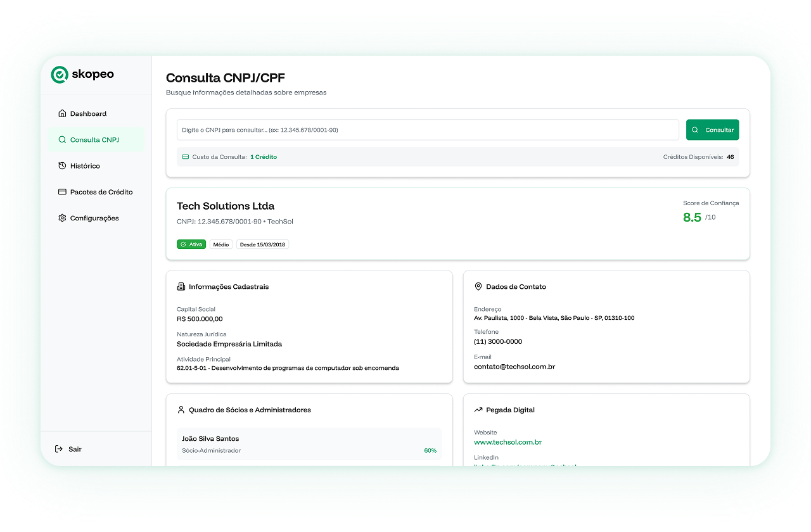Click the Configurações gear icon
The height and width of the screenshot is (532, 811).
tap(62, 218)
